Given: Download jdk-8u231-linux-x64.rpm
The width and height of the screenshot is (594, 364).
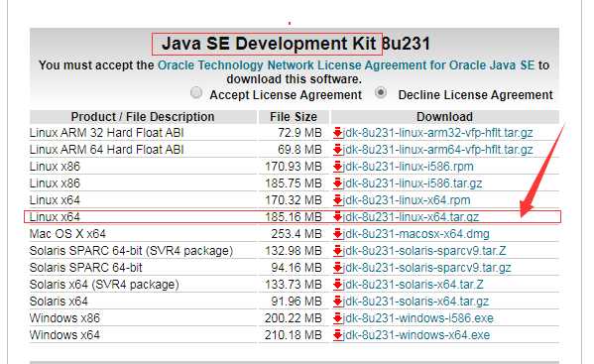Looking at the screenshot, I should 407,200.
